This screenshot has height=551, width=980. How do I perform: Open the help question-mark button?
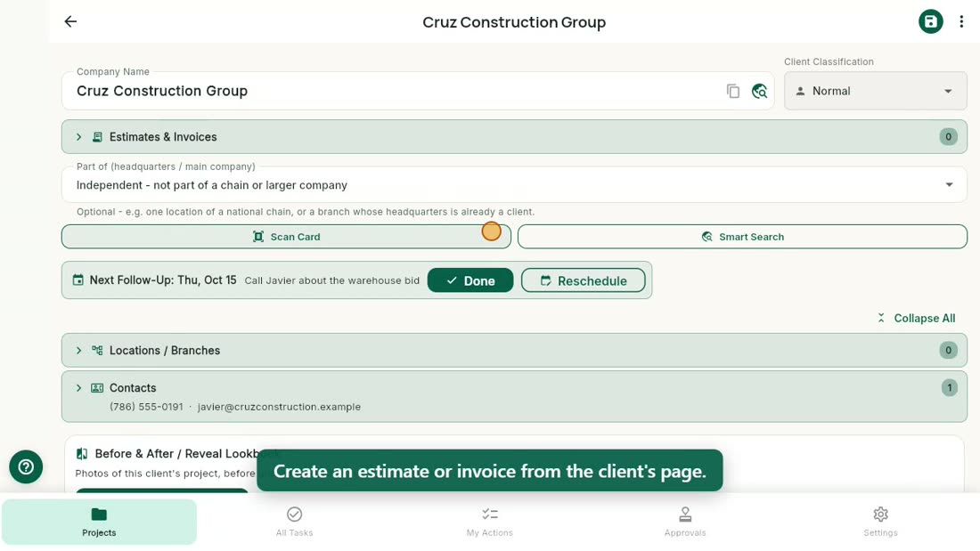(x=26, y=466)
